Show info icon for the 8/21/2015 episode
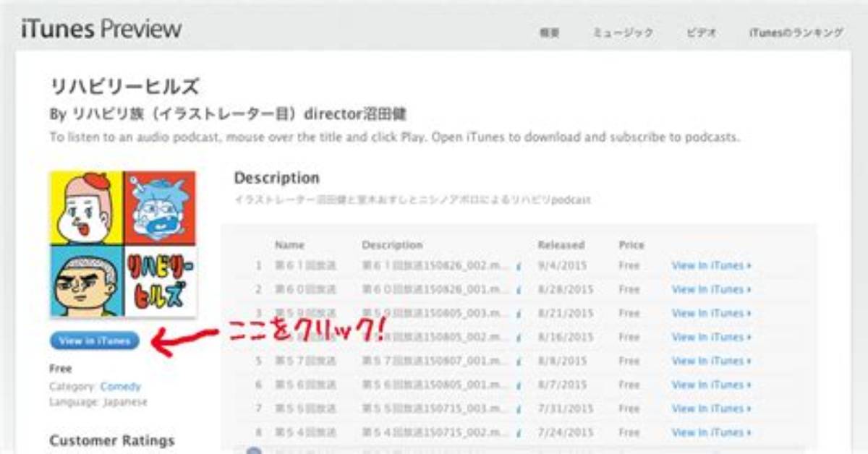The image size is (868, 454). pos(519,314)
